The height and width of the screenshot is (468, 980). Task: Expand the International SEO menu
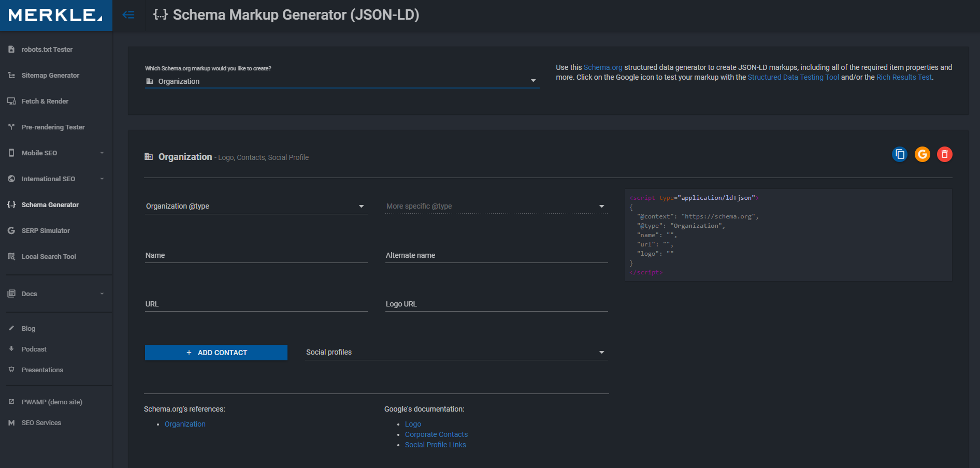(x=56, y=179)
